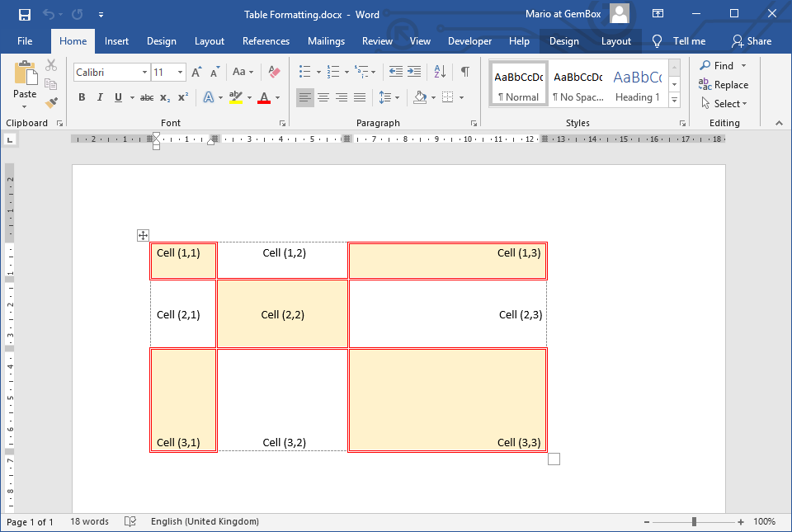The width and height of the screenshot is (792, 532).
Task: Apply subscript formatting
Action: pos(167,97)
